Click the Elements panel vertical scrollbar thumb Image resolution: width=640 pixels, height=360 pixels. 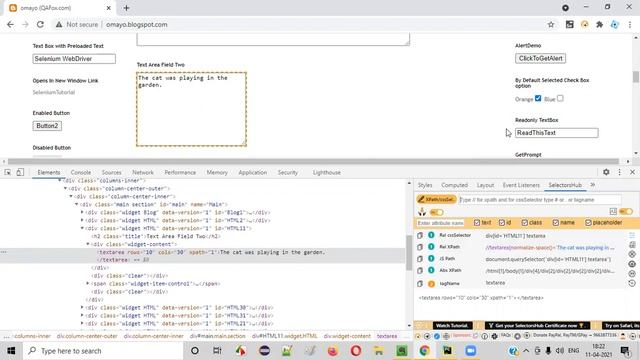[x=409, y=253]
